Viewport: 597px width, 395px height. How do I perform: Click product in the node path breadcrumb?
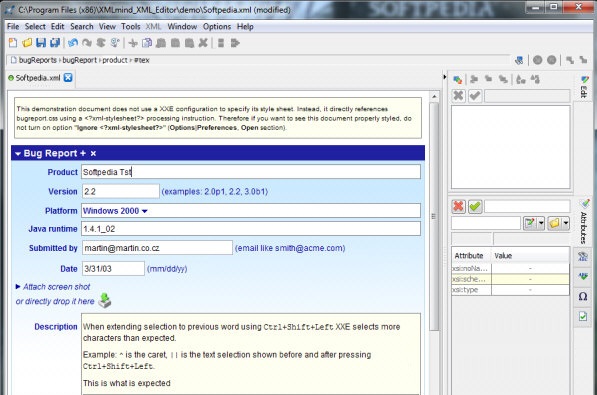(115, 60)
